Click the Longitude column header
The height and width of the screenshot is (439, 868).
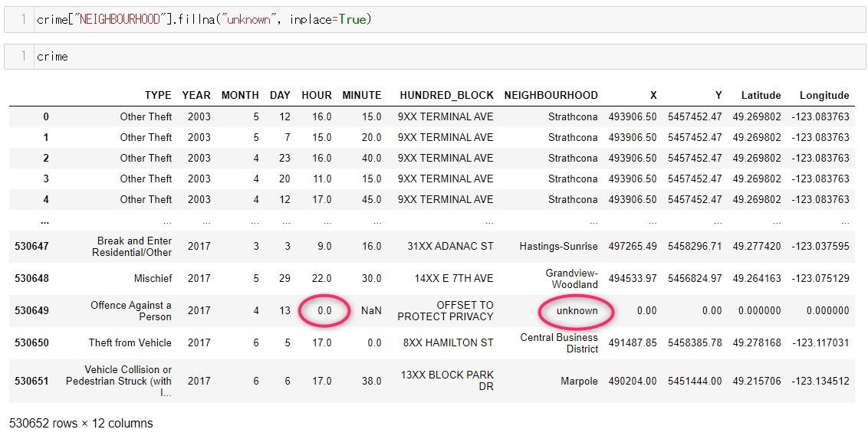point(824,95)
